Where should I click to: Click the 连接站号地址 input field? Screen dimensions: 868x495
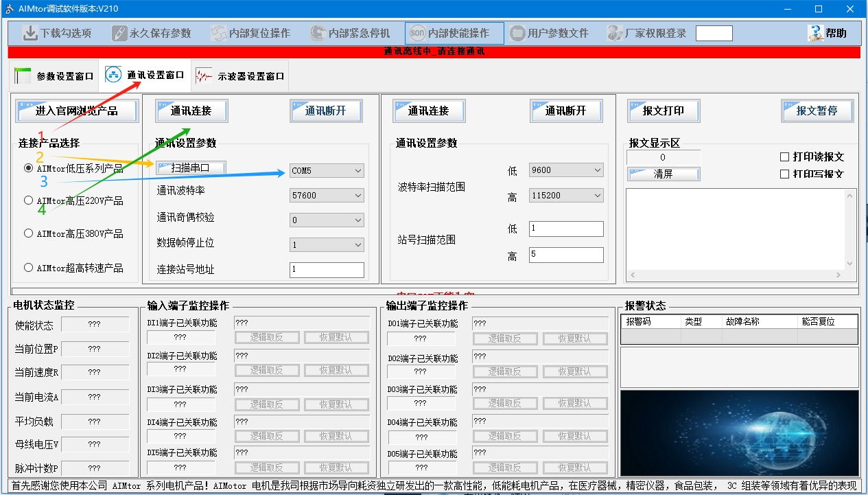pyautogui.click(x=327, y=270)
